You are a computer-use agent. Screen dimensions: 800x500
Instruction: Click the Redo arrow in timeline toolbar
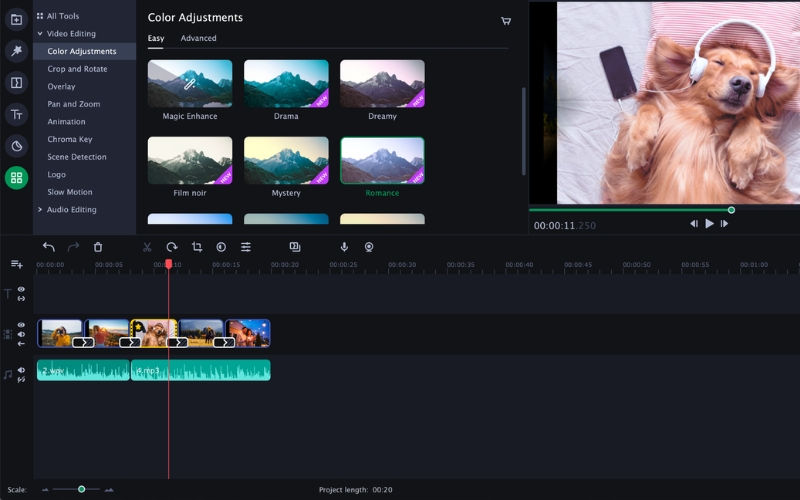tap(73, 247)
